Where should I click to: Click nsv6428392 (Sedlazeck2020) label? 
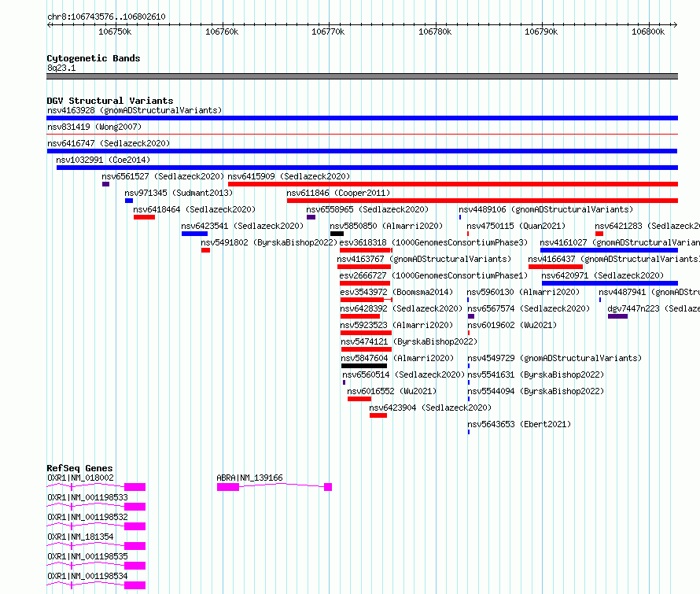[401, 308]
